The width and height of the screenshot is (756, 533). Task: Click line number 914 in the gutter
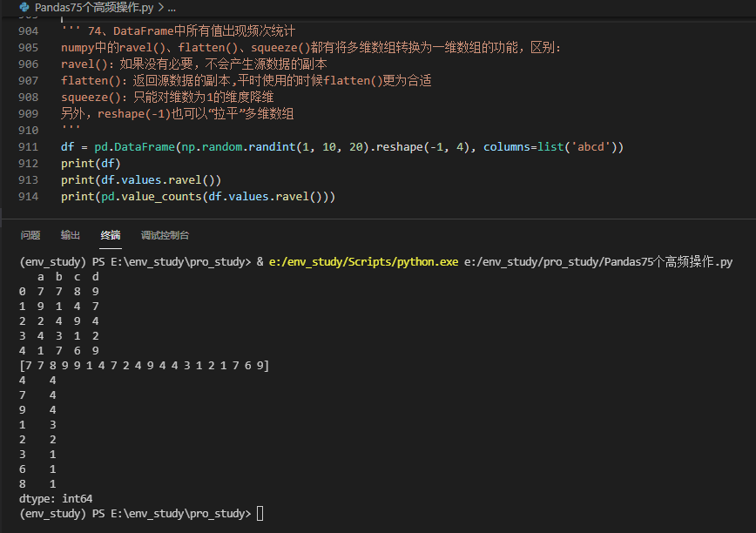tap(29, 197)
